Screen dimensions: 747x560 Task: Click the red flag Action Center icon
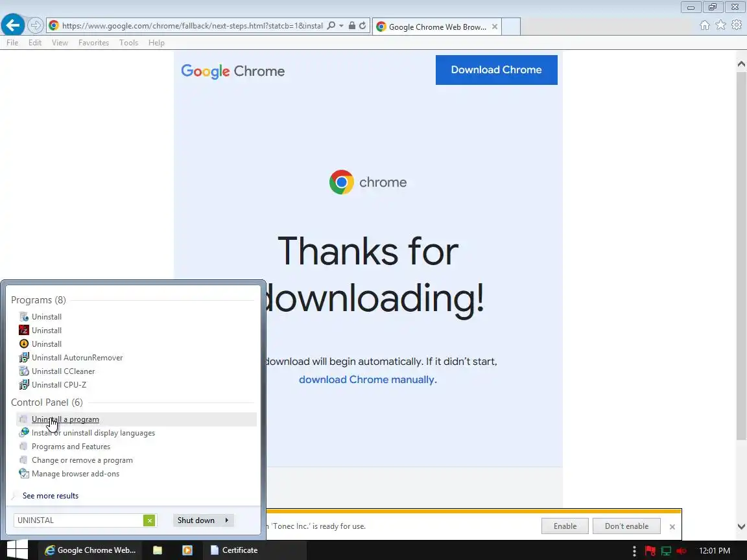pyautogui.click(x=650, y=551)
